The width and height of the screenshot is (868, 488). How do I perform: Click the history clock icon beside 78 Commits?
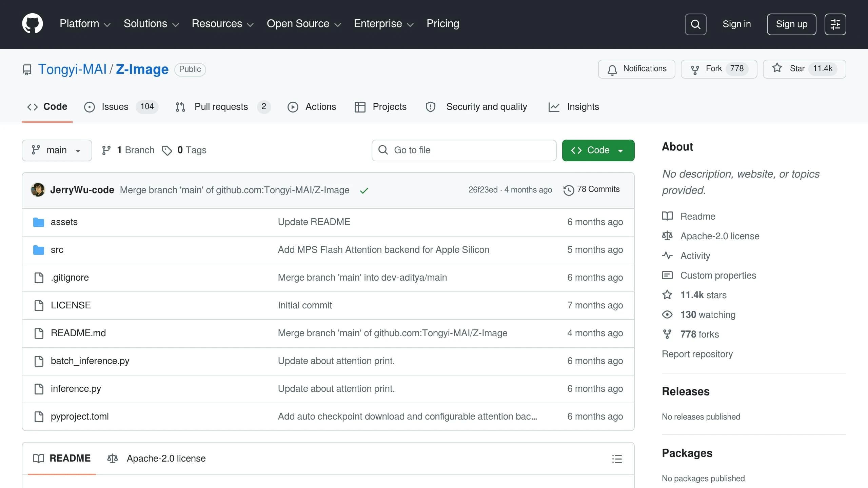pos(569,190)
